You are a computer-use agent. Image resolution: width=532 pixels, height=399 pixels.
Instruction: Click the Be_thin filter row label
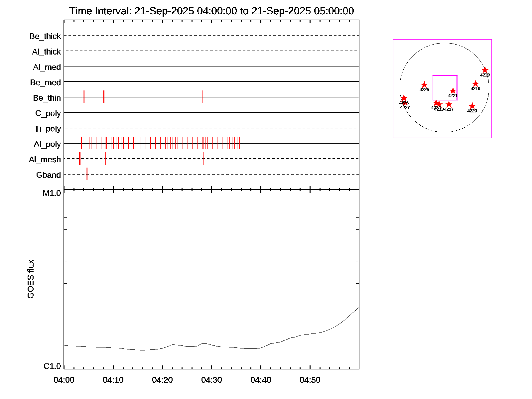pyautogui.click(x=47, y=98)
